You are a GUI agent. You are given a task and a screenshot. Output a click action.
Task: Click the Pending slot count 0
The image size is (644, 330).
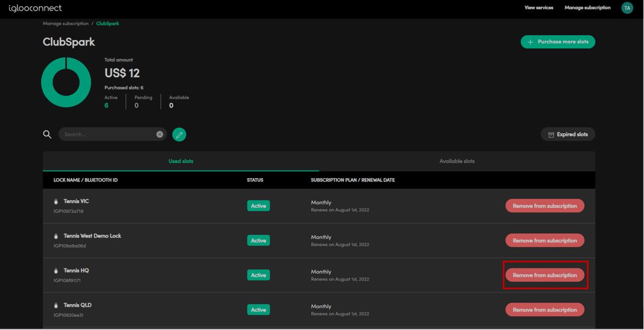(x=136, y=105)
